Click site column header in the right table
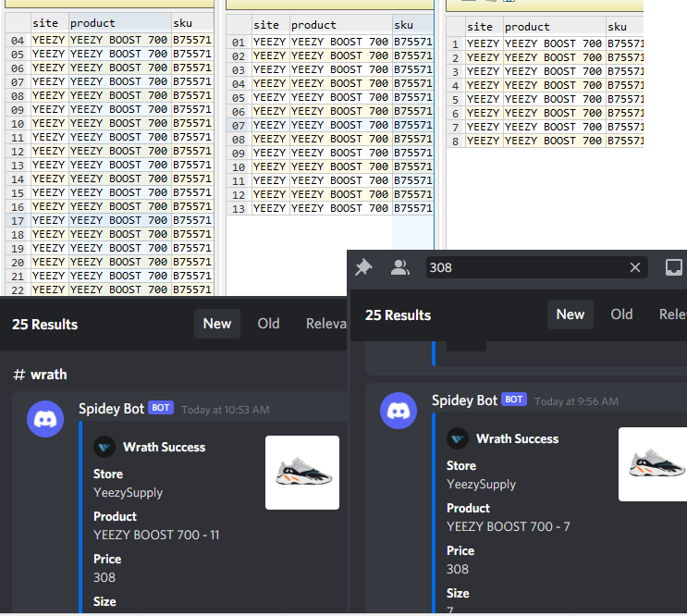The height and width of the screenshot is (616, 687). click(x=485, y=26)
